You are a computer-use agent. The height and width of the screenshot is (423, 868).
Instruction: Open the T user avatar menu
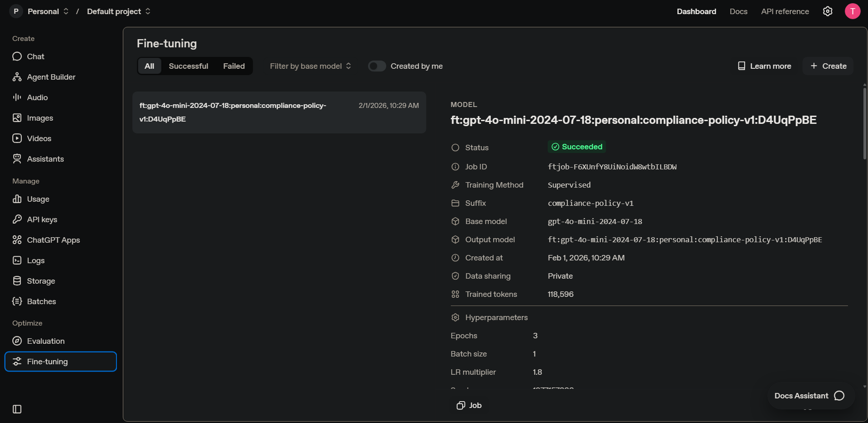pos(853,11)
